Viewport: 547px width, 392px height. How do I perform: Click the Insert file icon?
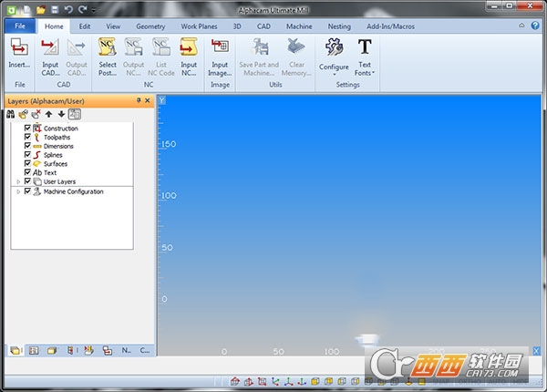click(19, 47)
